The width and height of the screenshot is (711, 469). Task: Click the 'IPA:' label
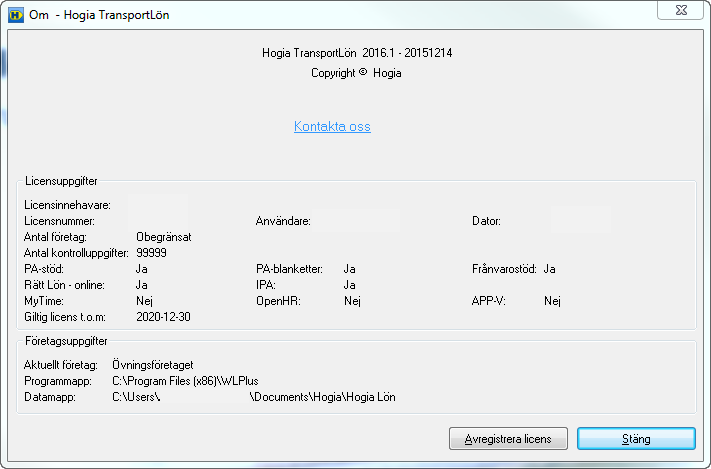266,285
